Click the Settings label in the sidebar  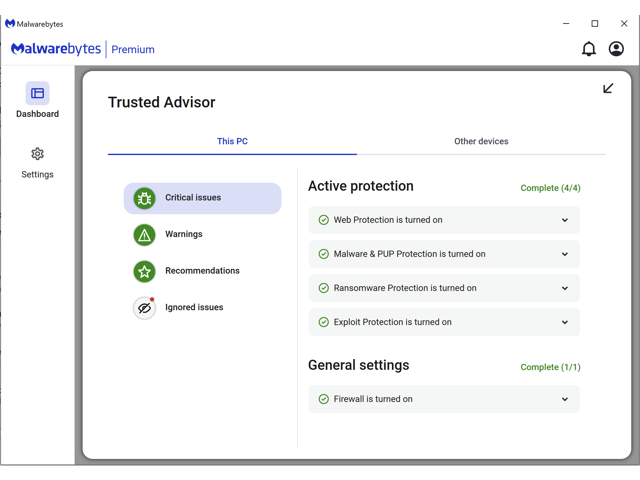(x=38, y=175)
